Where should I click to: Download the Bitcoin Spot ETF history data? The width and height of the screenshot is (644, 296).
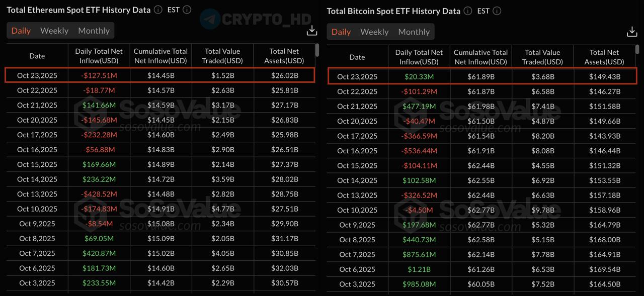tap(632, 32)
